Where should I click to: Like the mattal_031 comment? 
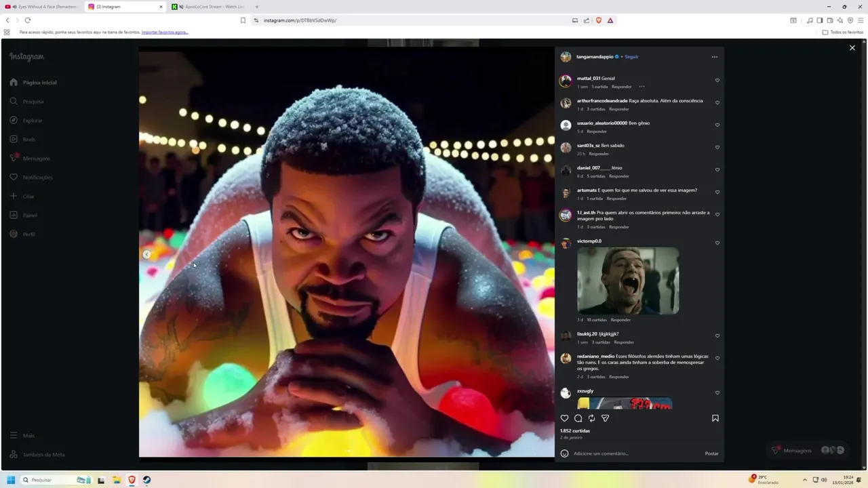tap(717, 80)
